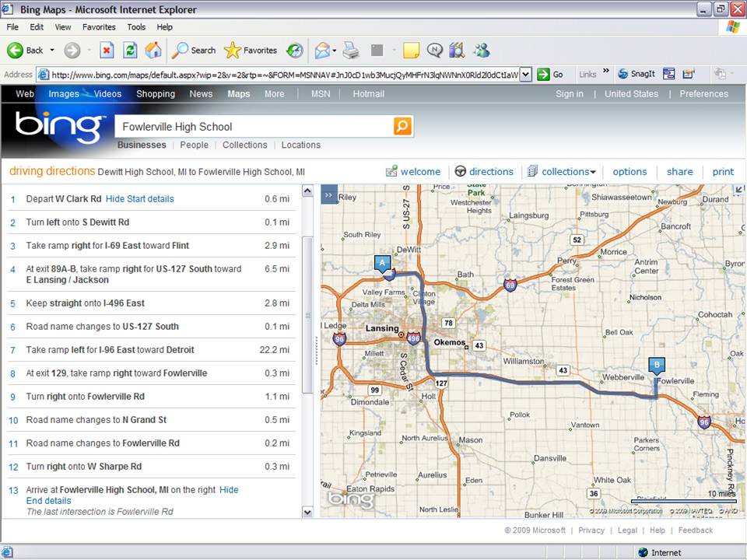Click the SnagIt toolbar button
The height and width of the screenshot is (560, 747).
click(637, 74)
